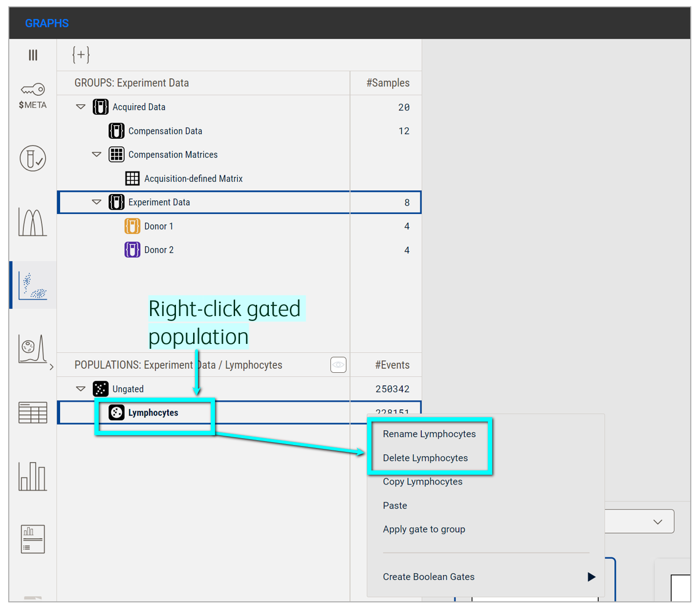Select the Donor 1 row label
The width and height of the screenshot is (700, 615).
(x=159, y=226)
